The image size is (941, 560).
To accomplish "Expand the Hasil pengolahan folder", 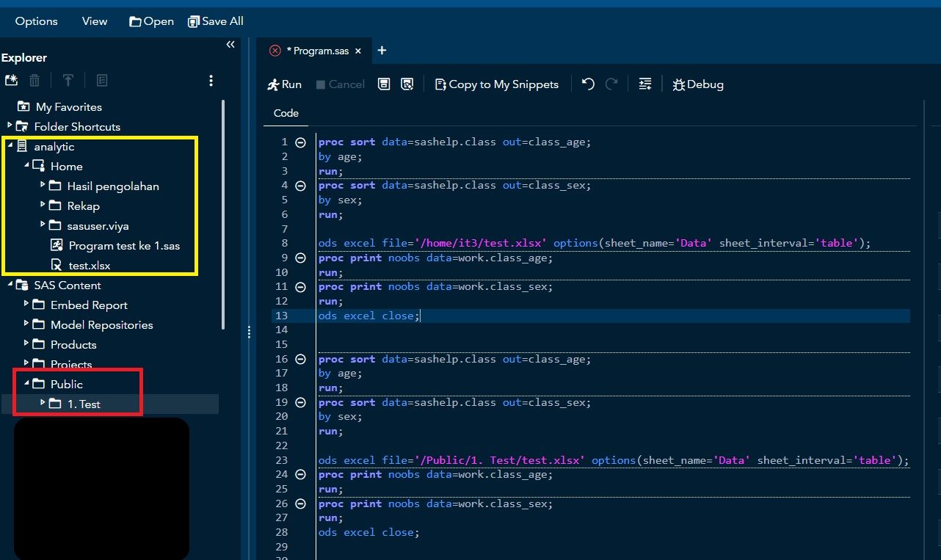I will pos(43,185).
